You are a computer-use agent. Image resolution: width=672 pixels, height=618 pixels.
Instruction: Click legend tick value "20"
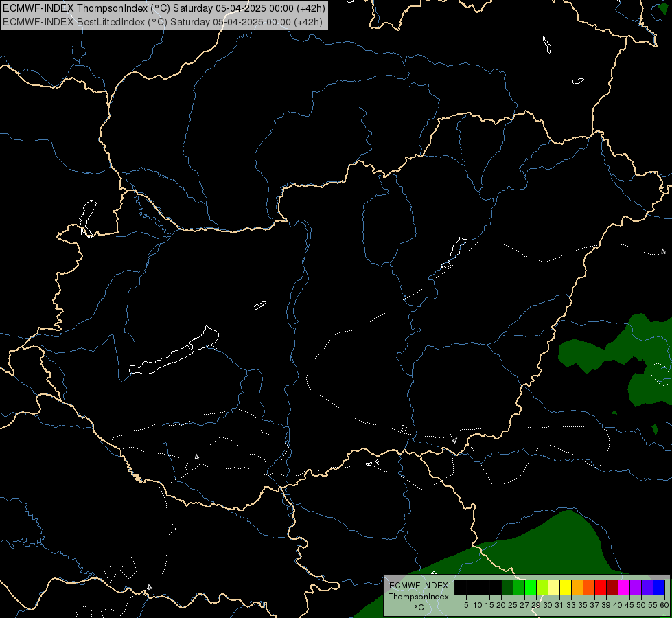[x=501, y=605]
